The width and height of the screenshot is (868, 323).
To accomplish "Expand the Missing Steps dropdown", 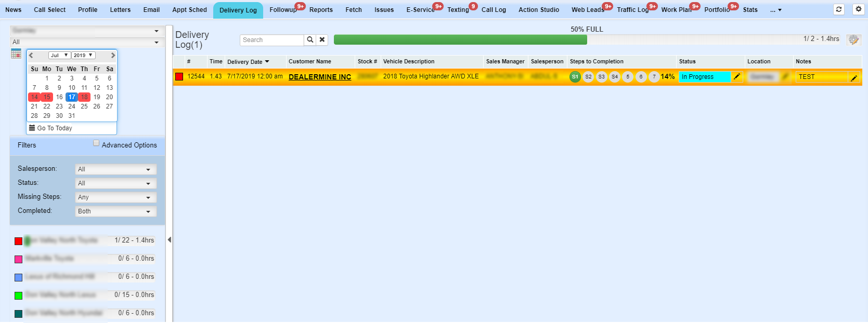I will point(115,197).
